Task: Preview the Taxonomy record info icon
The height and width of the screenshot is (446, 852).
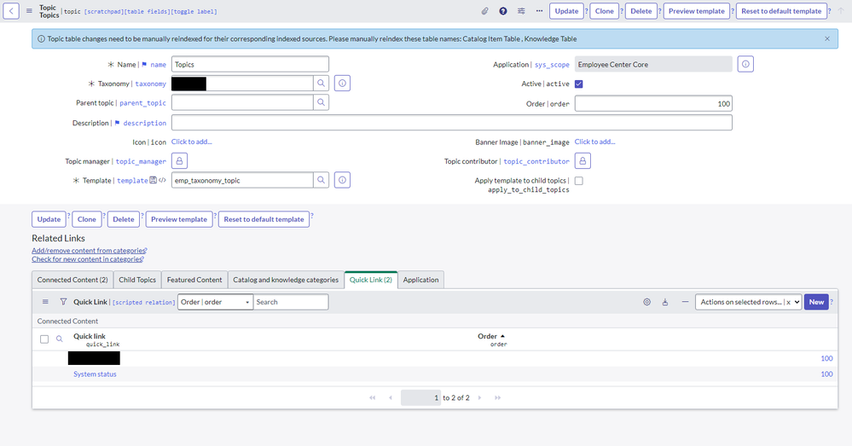Action: [342, 83]
